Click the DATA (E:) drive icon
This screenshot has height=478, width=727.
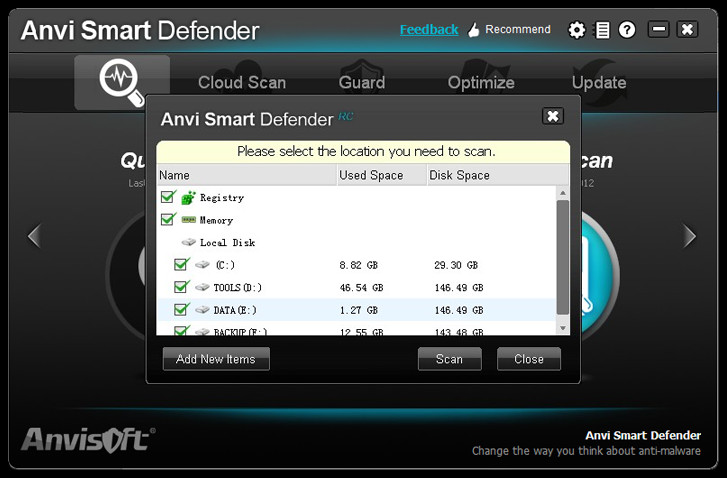click(202, 309)
